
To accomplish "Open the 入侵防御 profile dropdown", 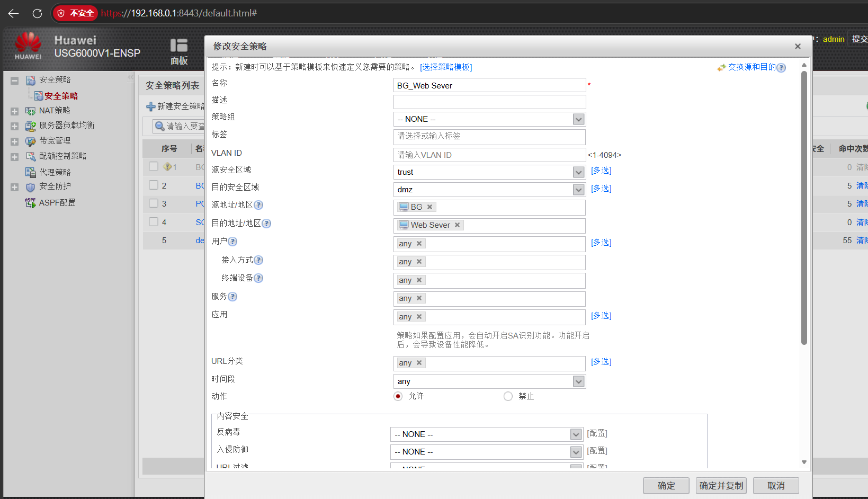I will tap(576, 452).
